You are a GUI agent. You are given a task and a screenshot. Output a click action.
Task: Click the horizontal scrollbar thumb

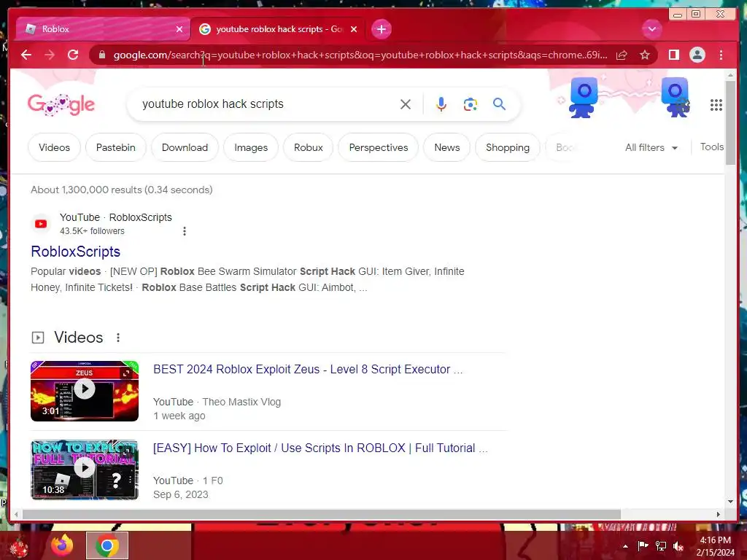point(322,514)
